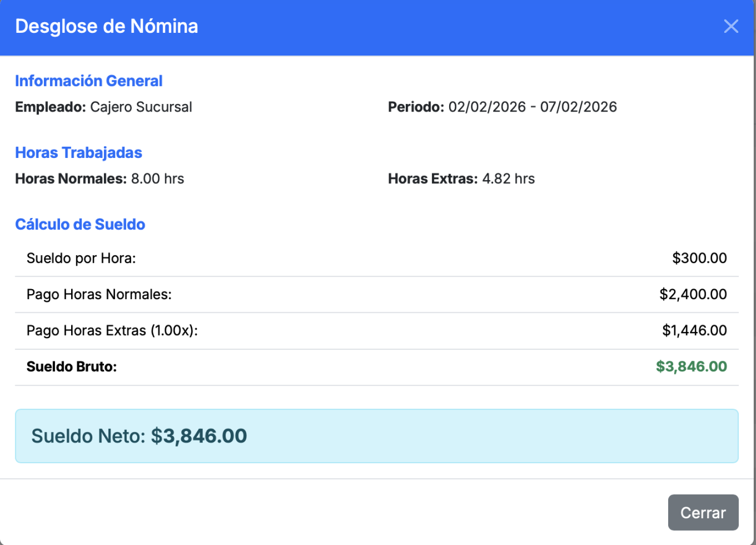Select the Horas Trabajadas heading
This screenshot has height=545, width=756.
coord(79,152)
